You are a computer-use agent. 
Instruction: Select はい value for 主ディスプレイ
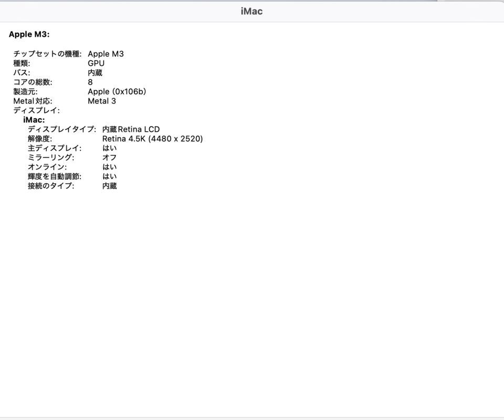pyautogui.click(x=110, y=148)
